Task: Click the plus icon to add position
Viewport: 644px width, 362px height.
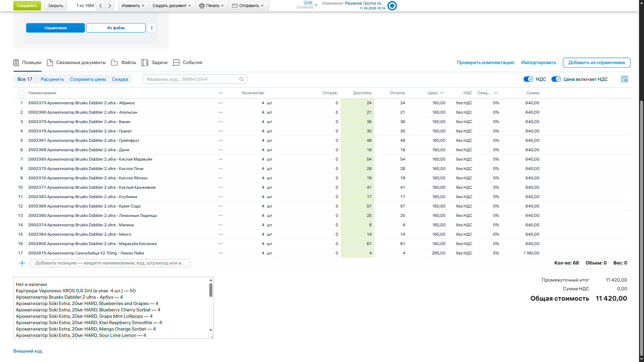Action: click(x=22, y=263)
